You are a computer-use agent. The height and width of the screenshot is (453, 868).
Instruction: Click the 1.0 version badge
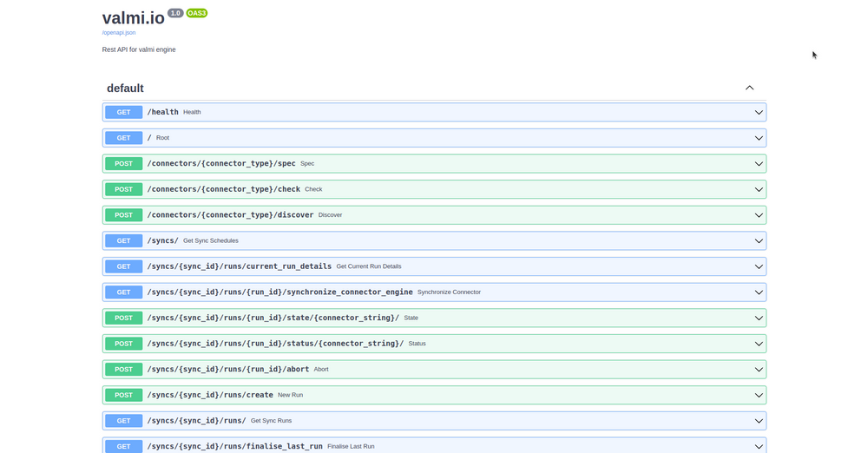[x=175, y=13]
